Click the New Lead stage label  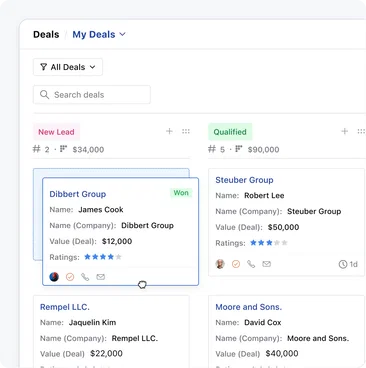pos(56,132)
